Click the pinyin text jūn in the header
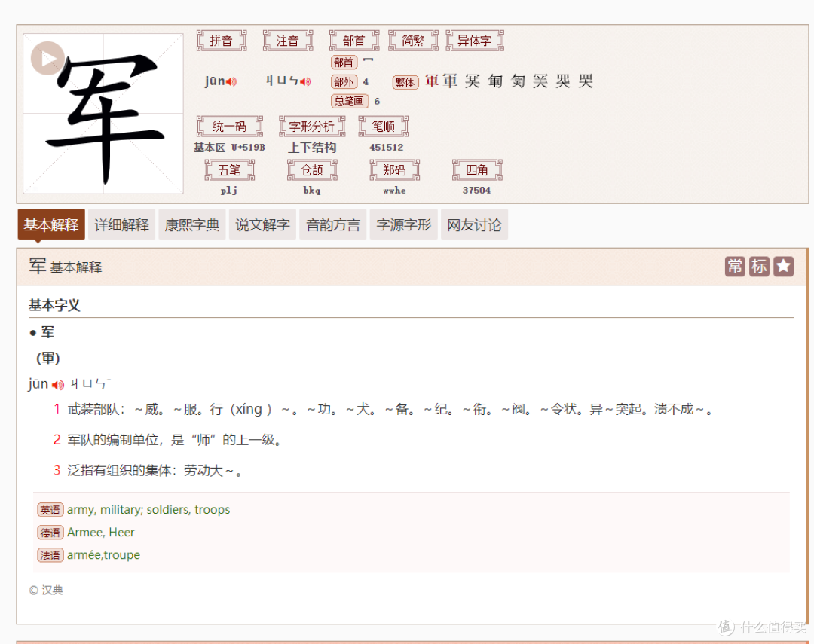 (x=214, y=81)
